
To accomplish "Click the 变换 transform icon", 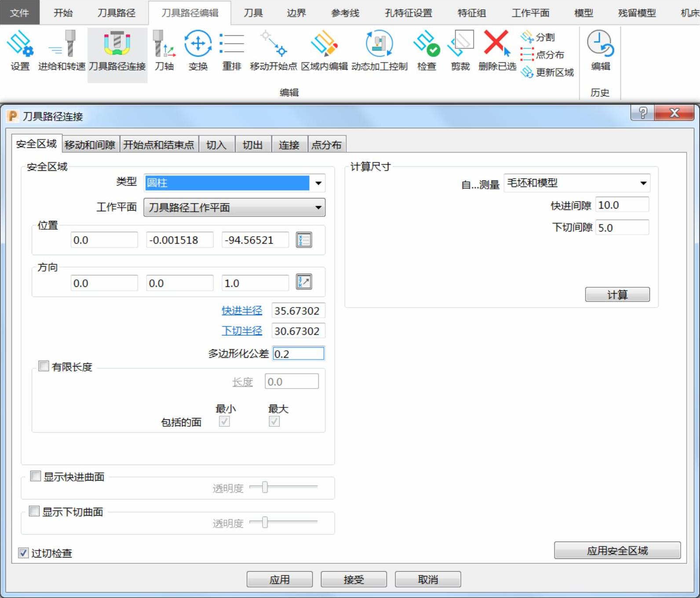I will pos(198,51).
